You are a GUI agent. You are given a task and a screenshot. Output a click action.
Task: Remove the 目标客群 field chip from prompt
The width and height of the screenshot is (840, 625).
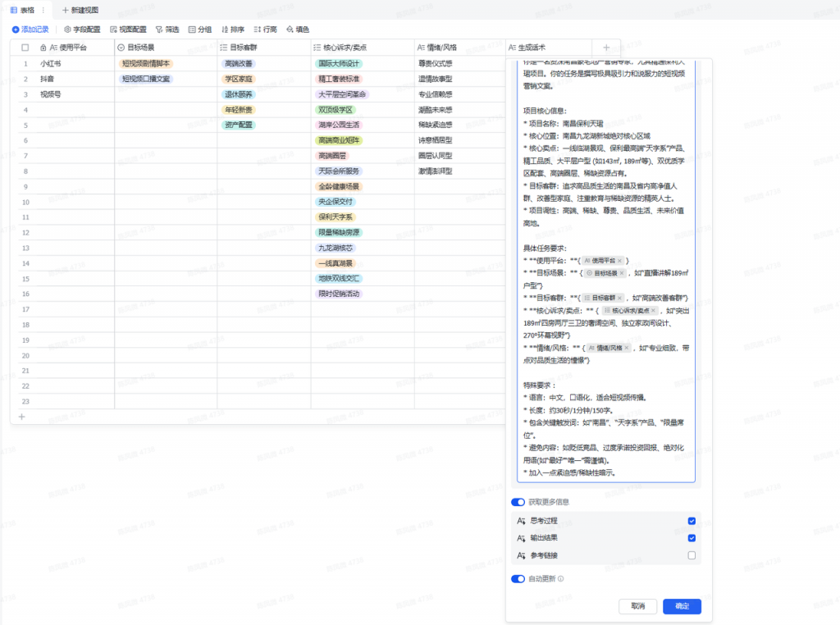click(619, 298)
